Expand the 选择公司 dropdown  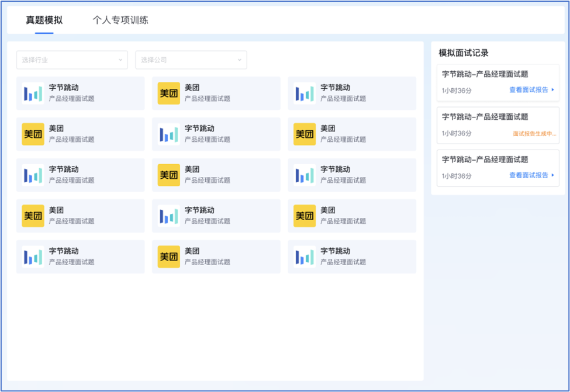(x=191, y=60)
